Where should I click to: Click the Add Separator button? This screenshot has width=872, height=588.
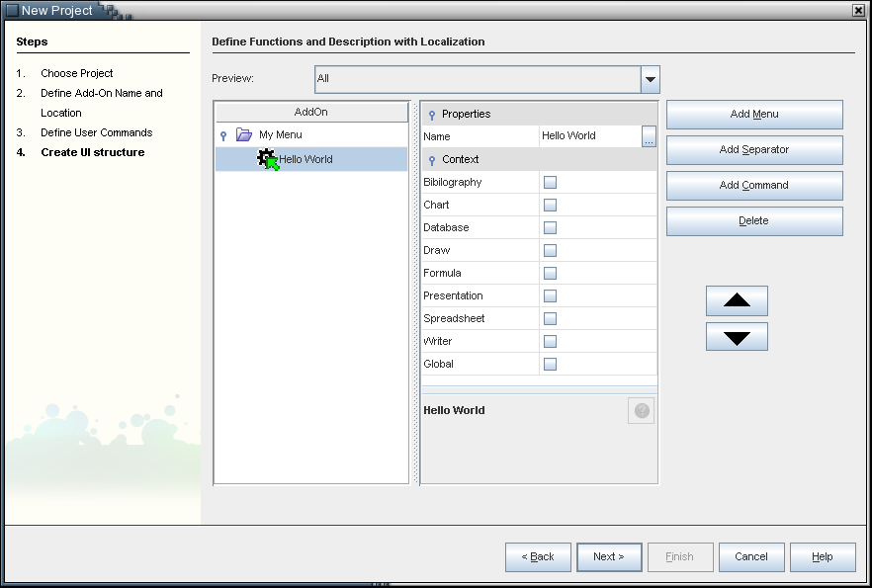(753, 150)
